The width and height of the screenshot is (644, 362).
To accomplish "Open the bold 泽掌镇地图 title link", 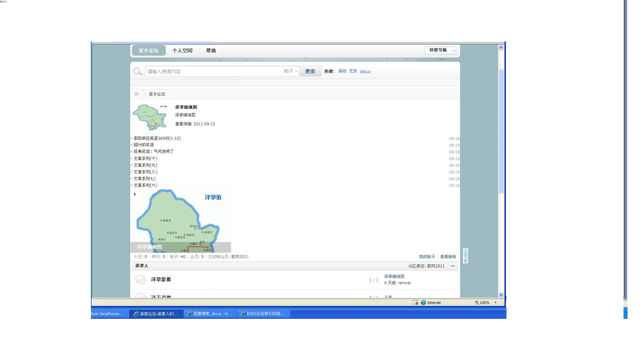I will [x=186, y=107].
